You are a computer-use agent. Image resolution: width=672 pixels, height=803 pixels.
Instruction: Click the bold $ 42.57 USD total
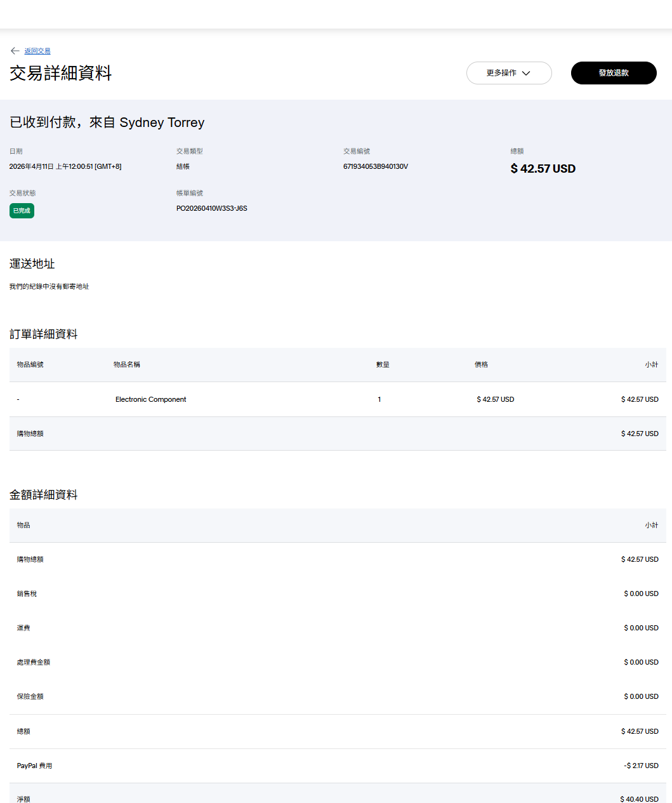pyautogui.click(x=543, y=169)
